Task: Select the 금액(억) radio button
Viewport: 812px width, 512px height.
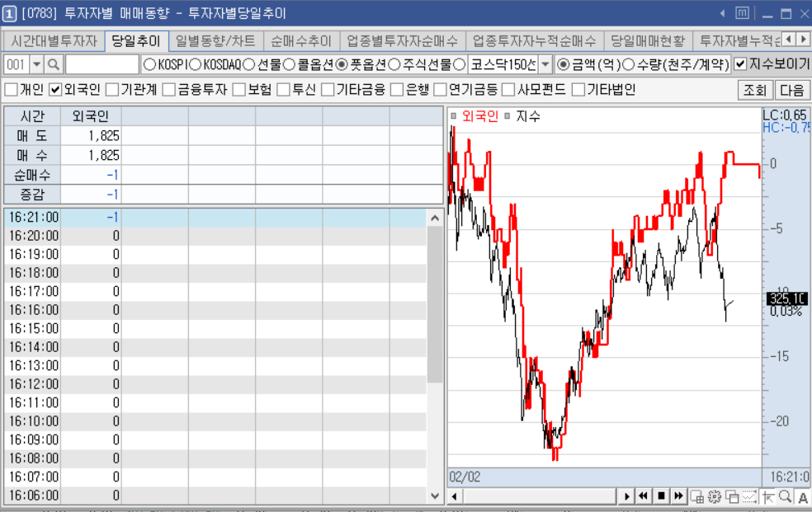Action: (x=563, y=64)
